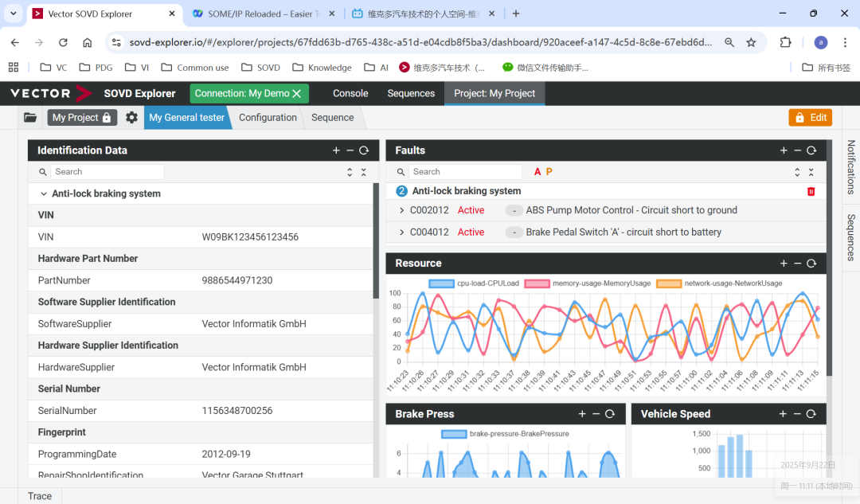Collapse Anti-lock braking system identification group

43,193
